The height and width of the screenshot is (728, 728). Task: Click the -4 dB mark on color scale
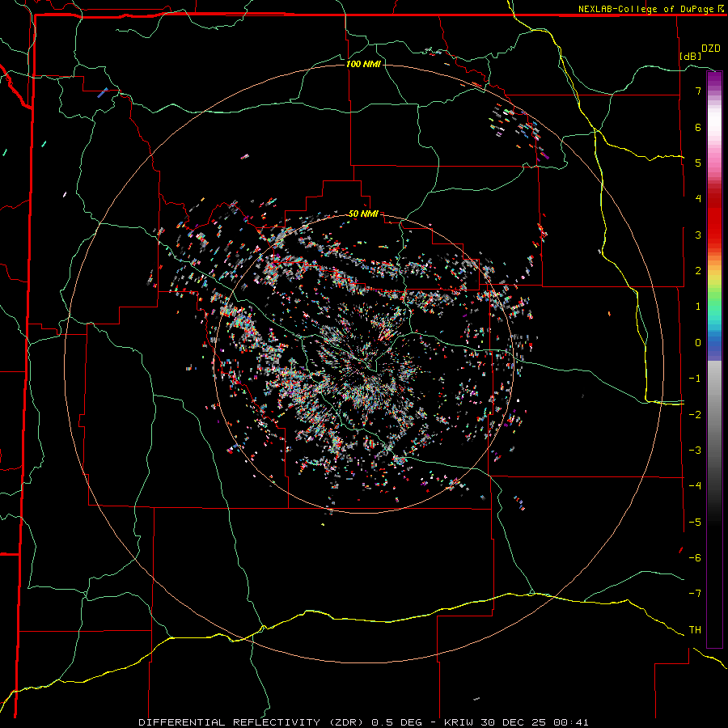tap(695, 485)
